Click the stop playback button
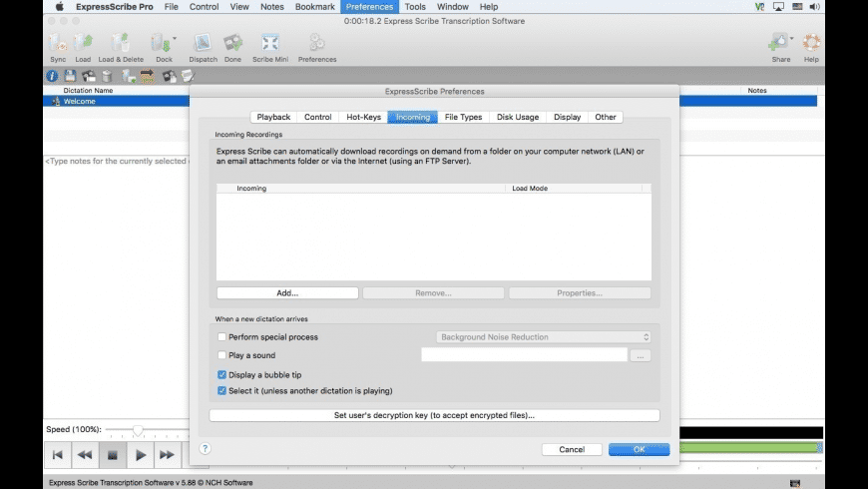The width and height of the screenshot is (868, 489). pyautogui.click(x=113, y=455)
